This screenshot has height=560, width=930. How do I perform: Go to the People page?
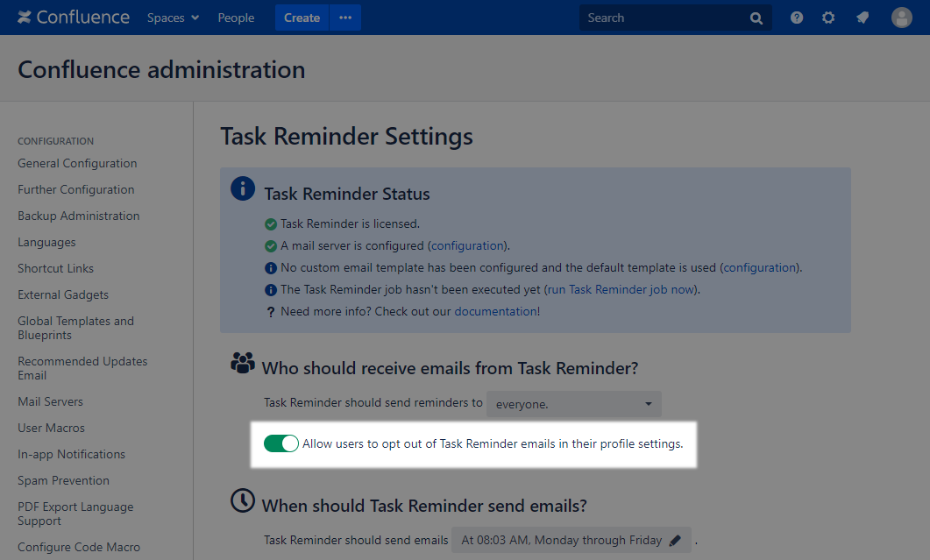click(x=236, y=18)
